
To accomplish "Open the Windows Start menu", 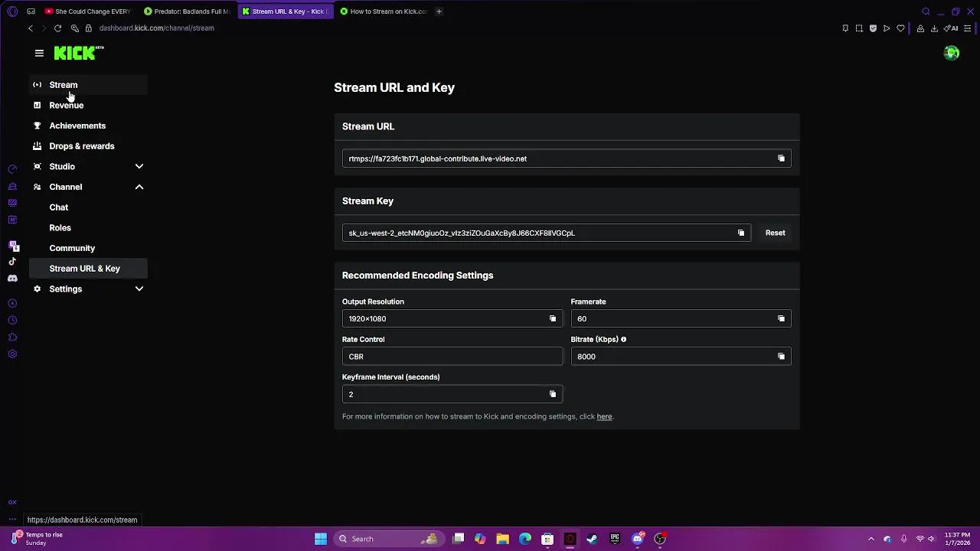I will (x=321, y=539).
